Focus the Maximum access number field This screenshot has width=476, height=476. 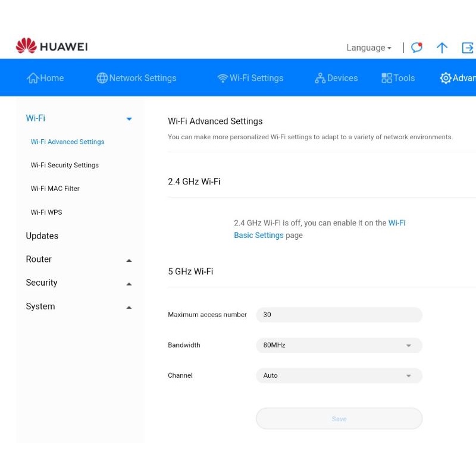point(339,315)
